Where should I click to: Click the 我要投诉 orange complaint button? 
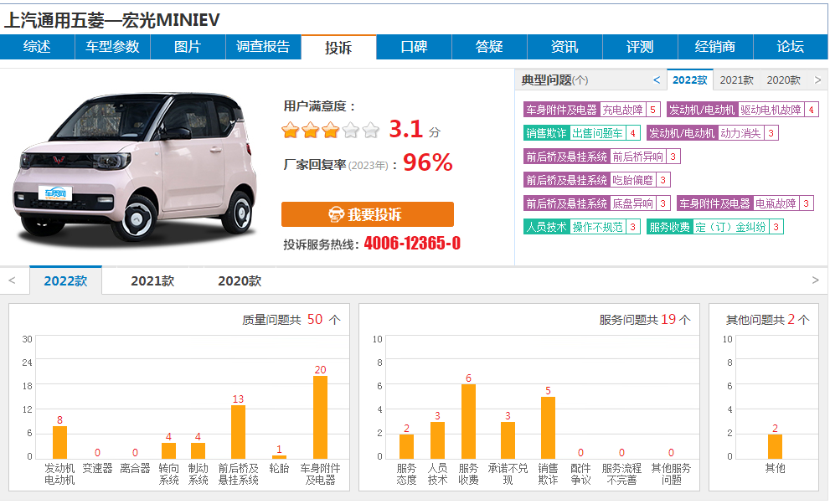pyautogui.click(x=367, y=214)
